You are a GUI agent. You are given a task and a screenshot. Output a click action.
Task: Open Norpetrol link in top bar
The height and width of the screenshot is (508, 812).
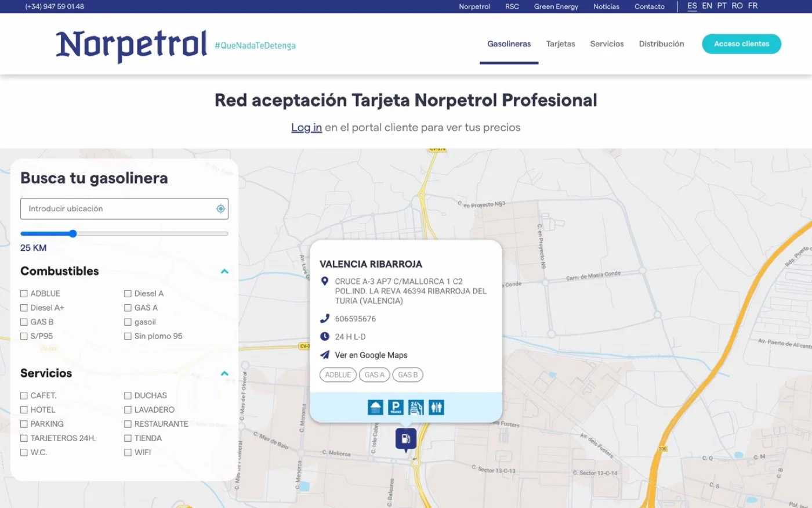click(x=474, y=6)
